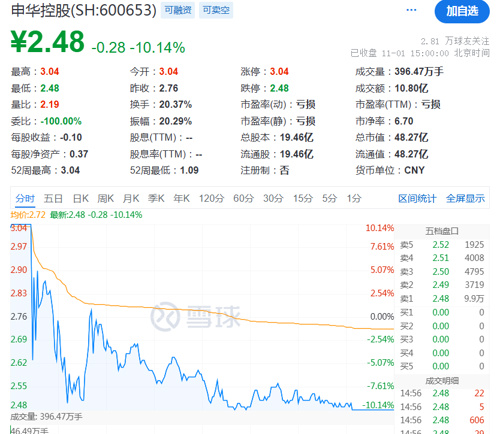Image resolution: width=500 pixels, height=434 pixels.
Task: Click the change value -0.28 -10.14%
Action: pyautogui.click(x=138, y=48)
